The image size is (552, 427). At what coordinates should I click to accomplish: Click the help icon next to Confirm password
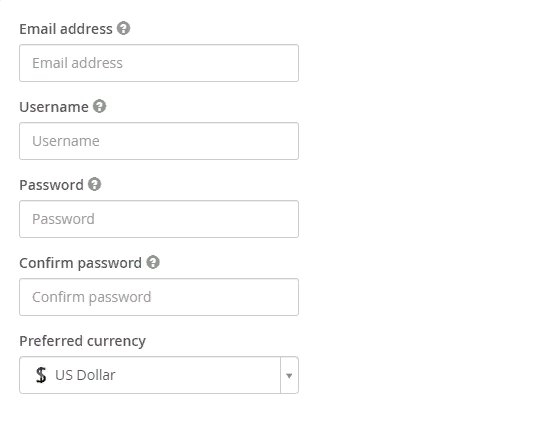pos(153,262)
